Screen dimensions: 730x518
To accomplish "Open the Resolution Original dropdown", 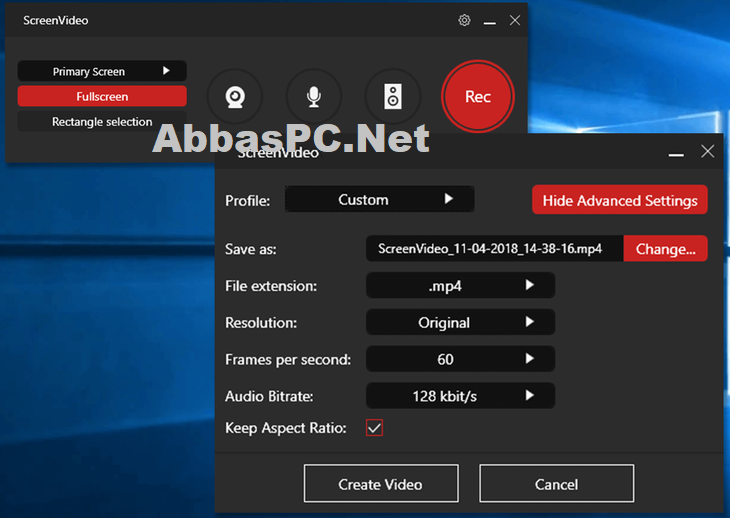I will [x=460, y=322].
